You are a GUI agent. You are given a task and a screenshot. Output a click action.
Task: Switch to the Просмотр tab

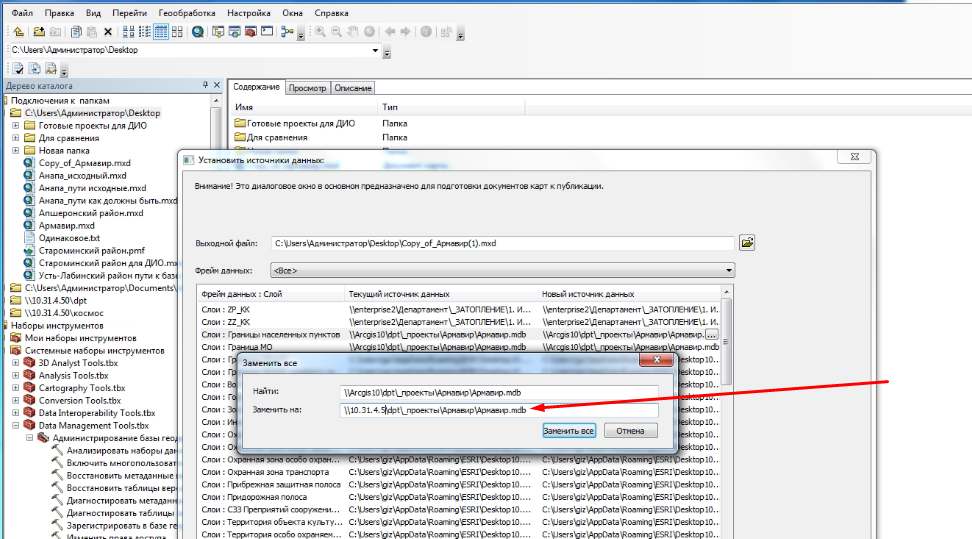307,88
